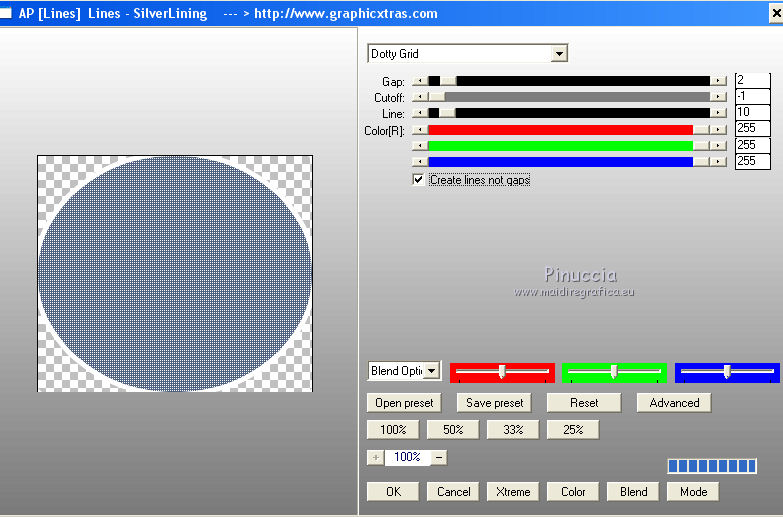783x517 pixels.
Task: Adjust the blue blend slider
Action: [x=727, y=372]
